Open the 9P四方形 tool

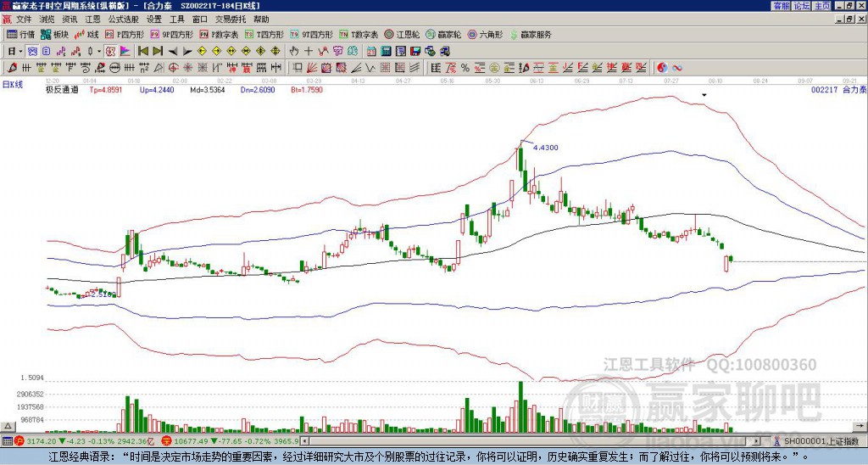click(x=171, y=34)
